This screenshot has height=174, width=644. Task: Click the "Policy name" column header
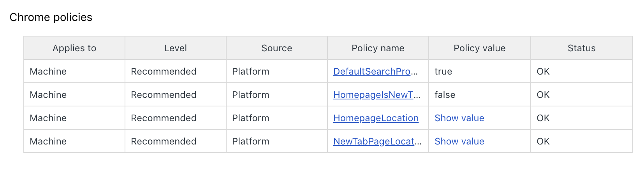pos(378,48)
